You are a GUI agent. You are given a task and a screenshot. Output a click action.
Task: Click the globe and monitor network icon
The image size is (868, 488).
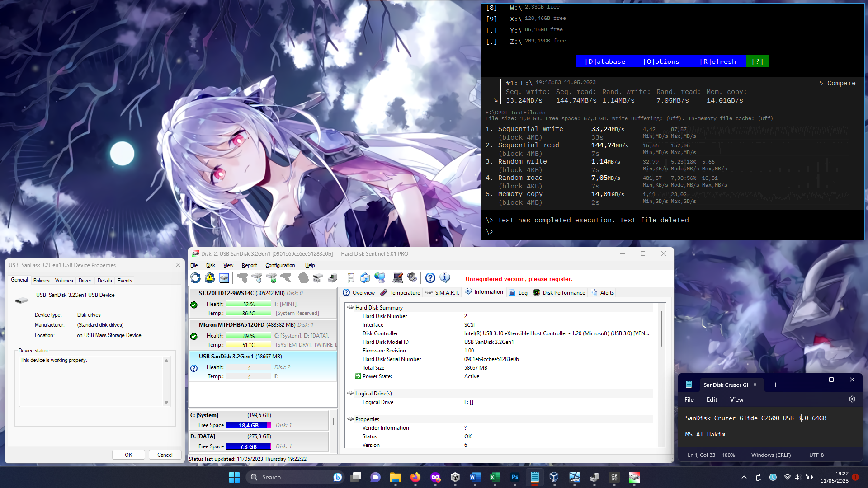380,278
